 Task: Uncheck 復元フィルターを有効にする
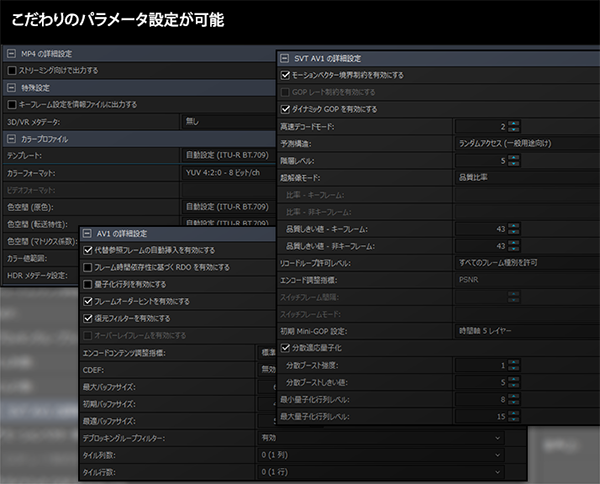88,318
